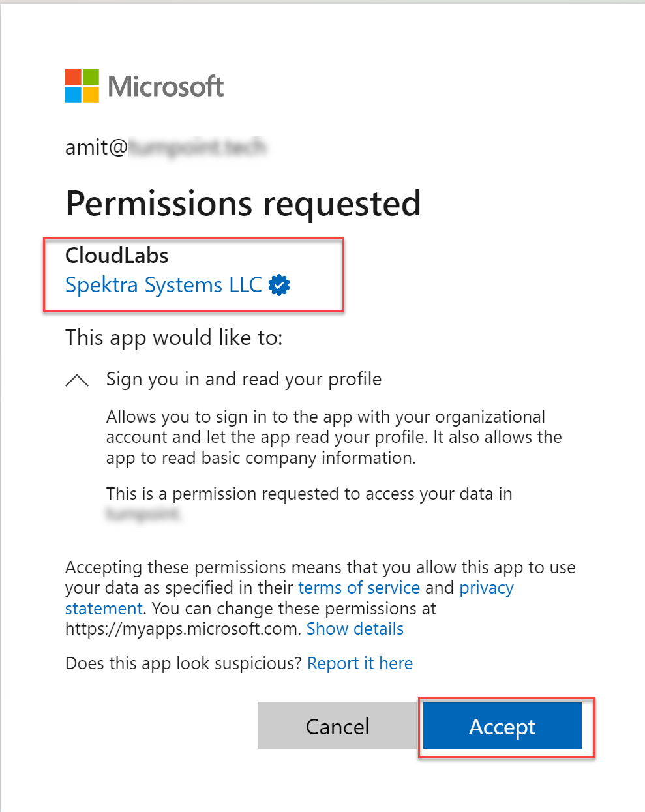Click Show details link

(355, 629)
